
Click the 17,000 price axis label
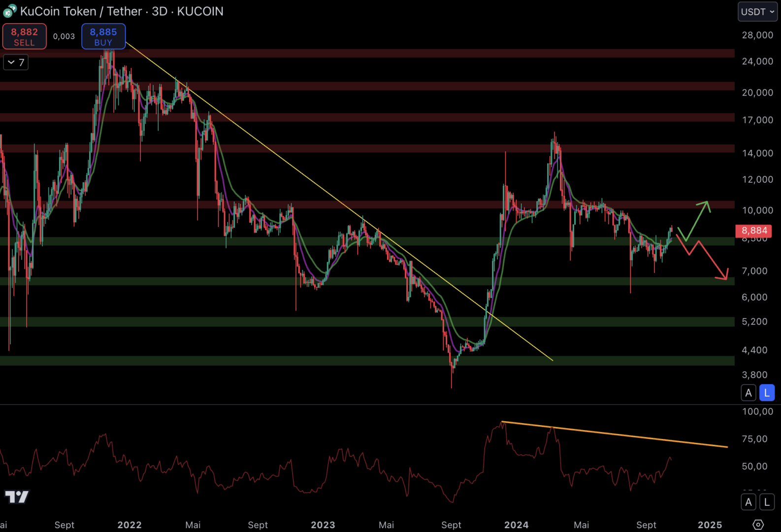[757, 120]
